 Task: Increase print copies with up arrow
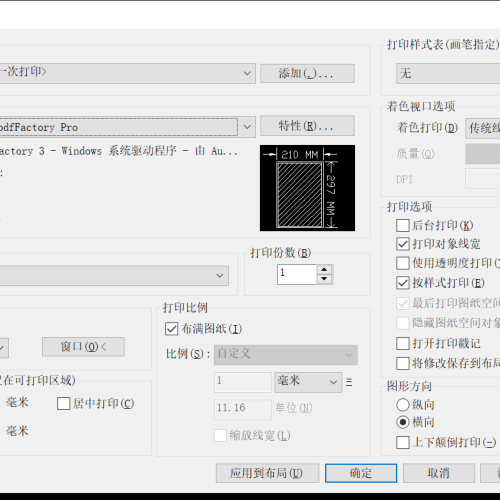(x=324, y=270)
